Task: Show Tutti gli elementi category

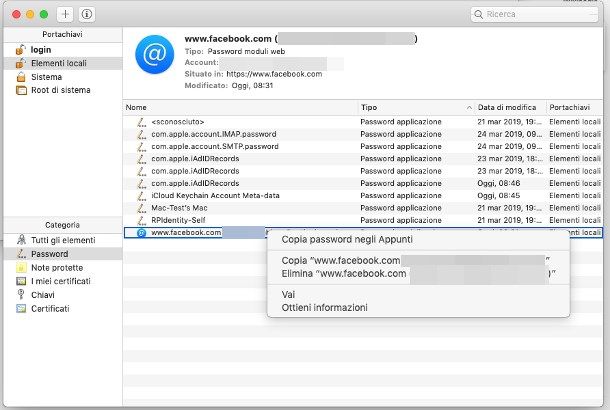Action: (x=63, y=240)
